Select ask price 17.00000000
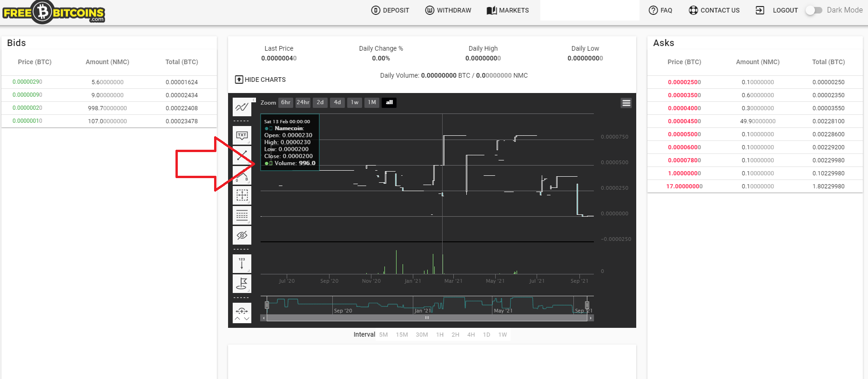 point(684,186)
